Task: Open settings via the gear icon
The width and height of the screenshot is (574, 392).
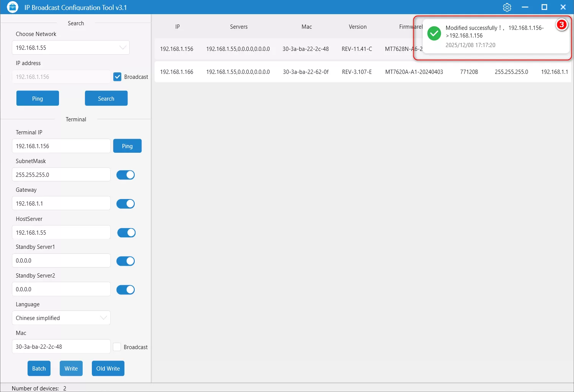Action: 507,7
